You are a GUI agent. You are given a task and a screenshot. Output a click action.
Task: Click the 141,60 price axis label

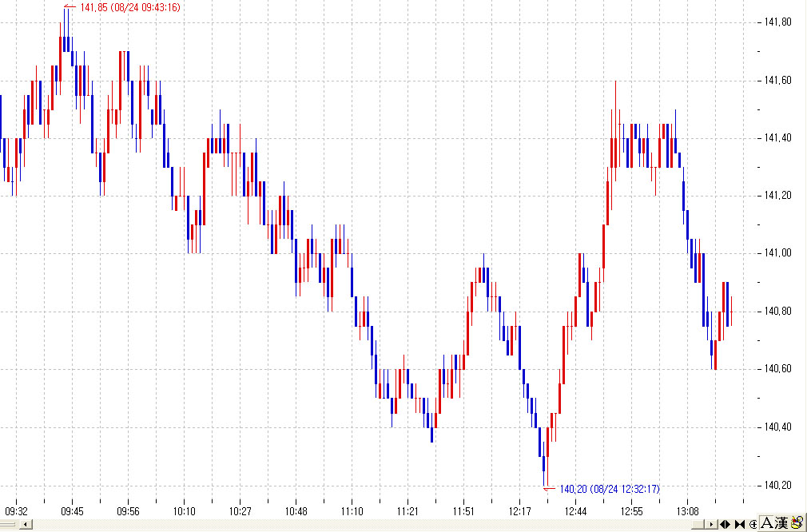[x=777, y=81]
